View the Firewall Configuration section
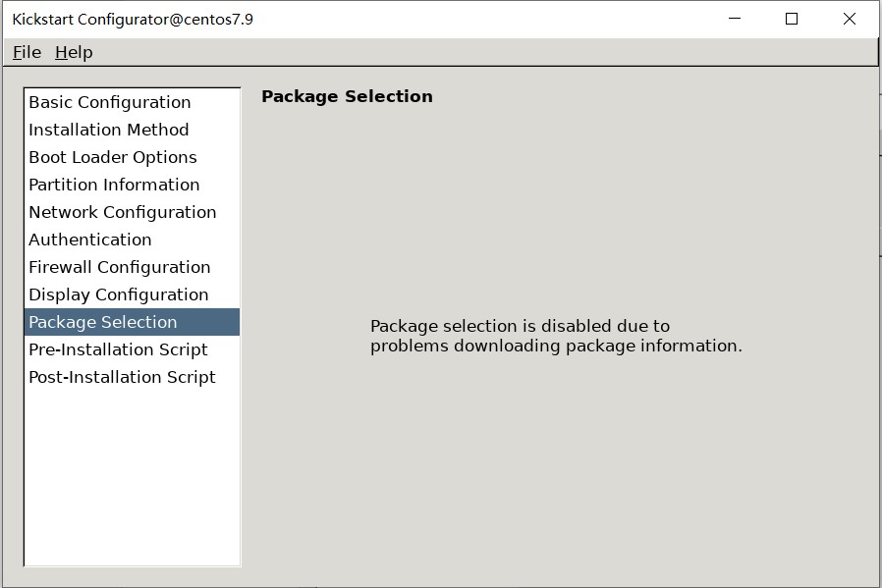The width and height of the screenshot is (882, 588). click(120, 267)
